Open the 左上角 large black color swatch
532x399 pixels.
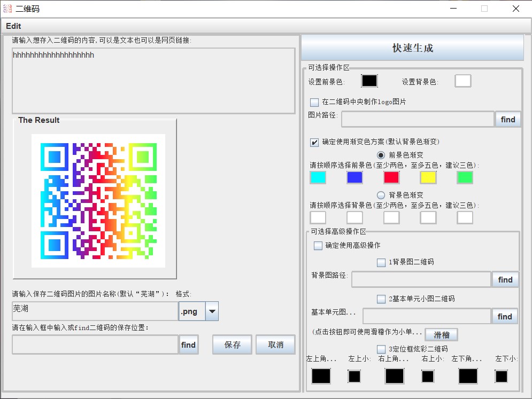point(321,376)
